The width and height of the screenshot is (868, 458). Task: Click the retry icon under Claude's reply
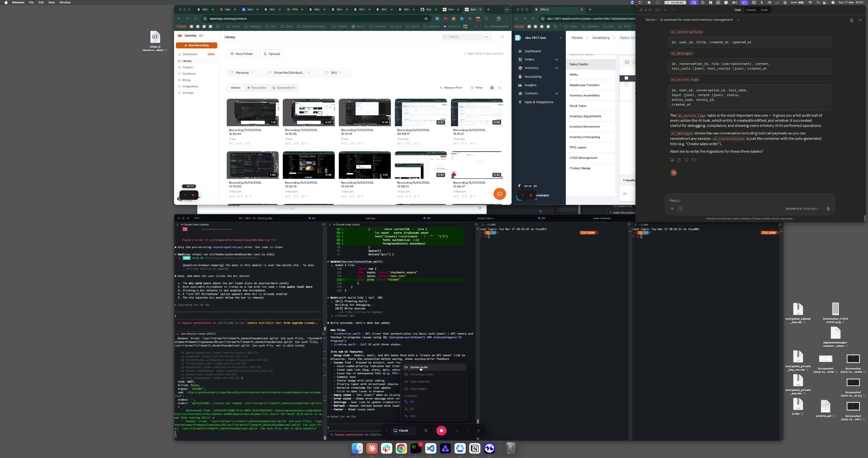(x=694, y=160)
